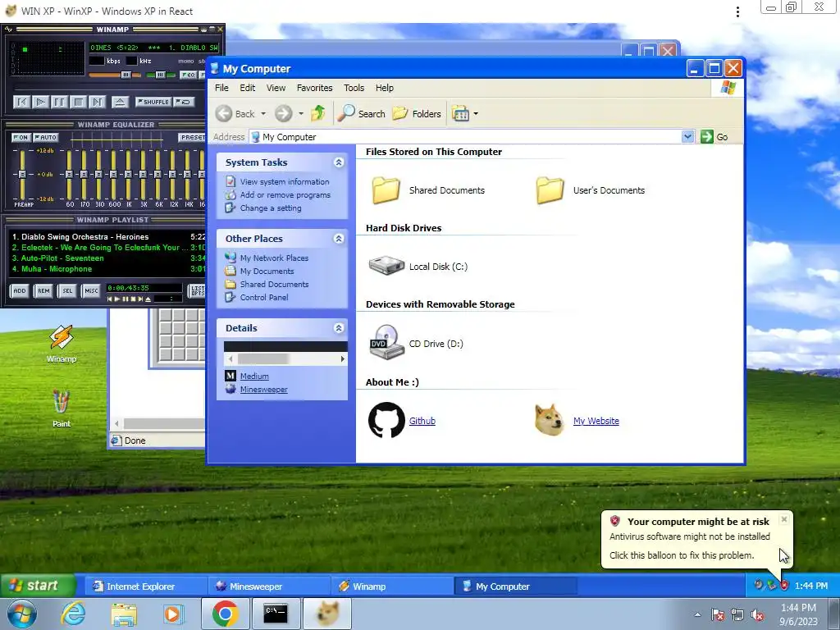Select playlist track 'Muha - Microphone'
Image resolution: width=840 pixels, height=630 pixels.
(x=109, y=269)
